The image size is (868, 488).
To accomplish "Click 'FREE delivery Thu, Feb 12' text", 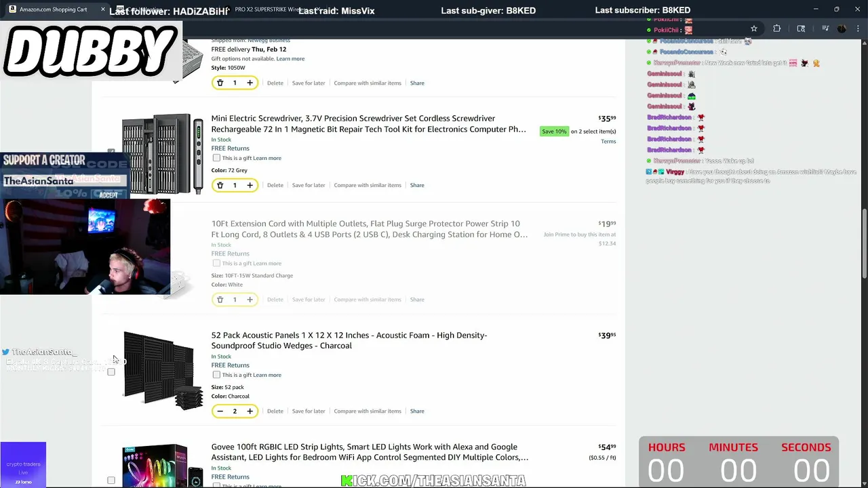I will click(248, 49).
